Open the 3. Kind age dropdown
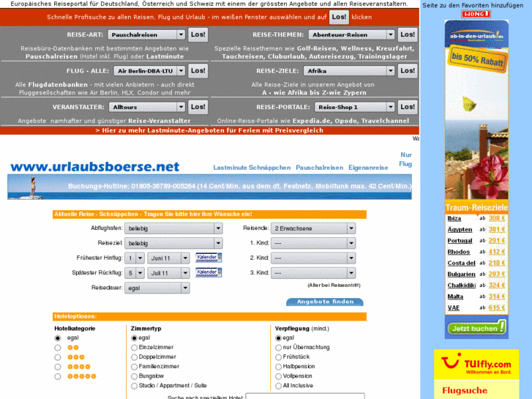 [x=313, y=273]
